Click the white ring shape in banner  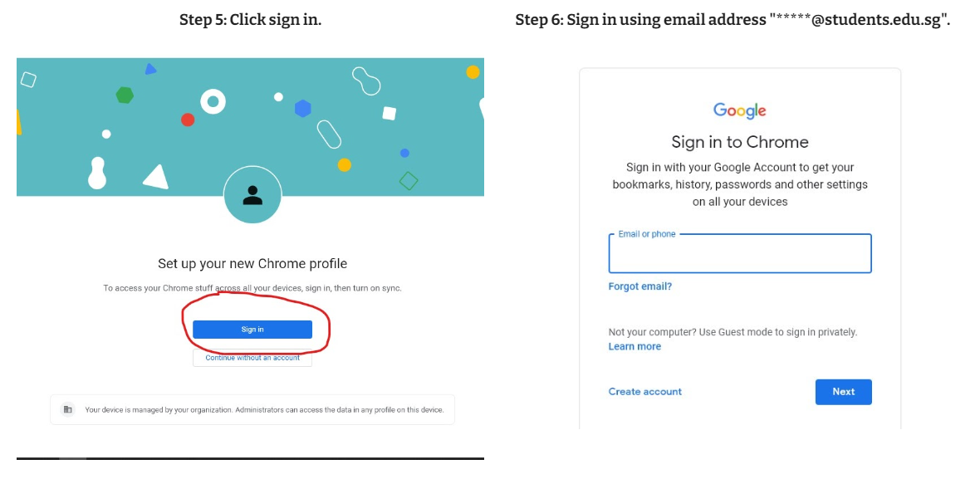213,101
